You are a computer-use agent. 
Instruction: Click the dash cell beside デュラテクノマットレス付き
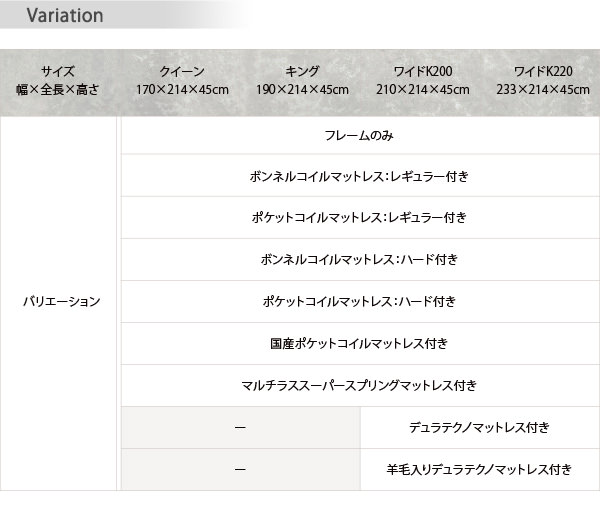(241, 427)
